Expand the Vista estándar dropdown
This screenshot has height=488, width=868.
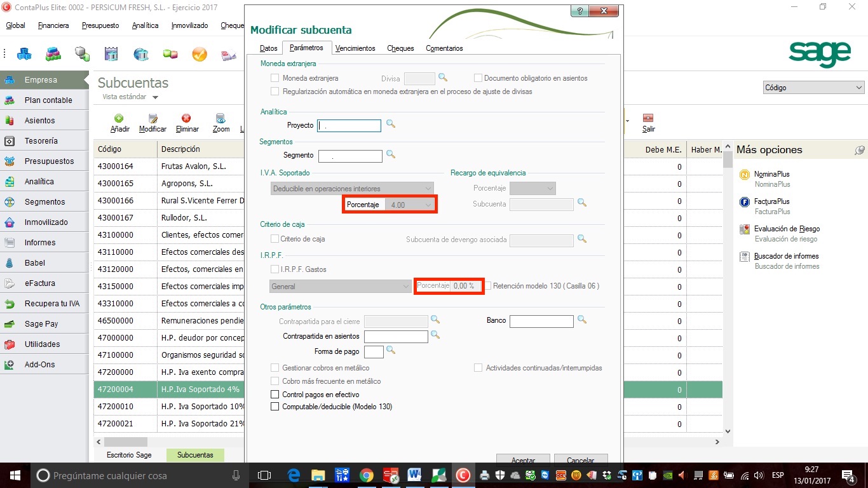click(155, 97)
